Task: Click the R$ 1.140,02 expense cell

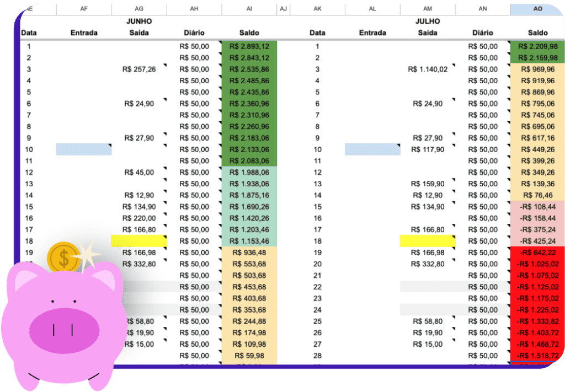Action: [x=428, y=69]
